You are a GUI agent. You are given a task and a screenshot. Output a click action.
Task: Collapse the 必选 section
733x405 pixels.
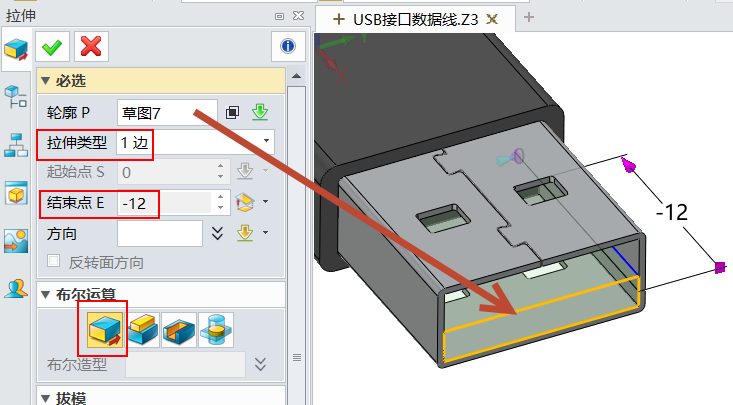(x=45, y=81)
